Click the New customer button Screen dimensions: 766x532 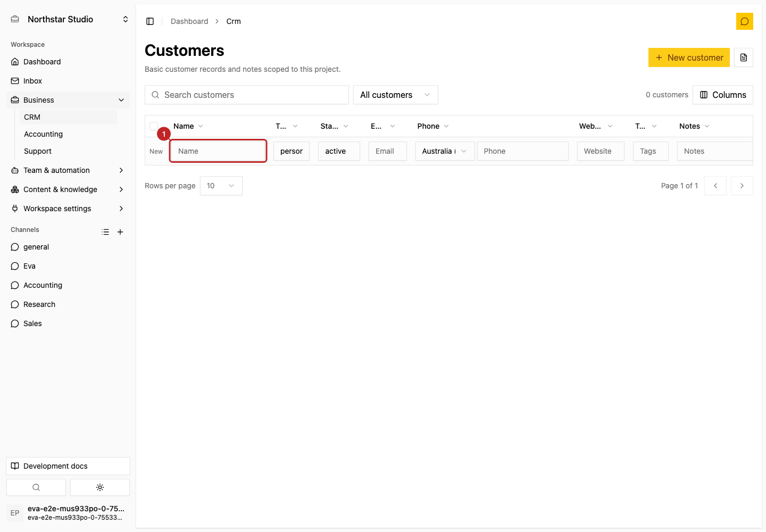(x=689, y=57)
